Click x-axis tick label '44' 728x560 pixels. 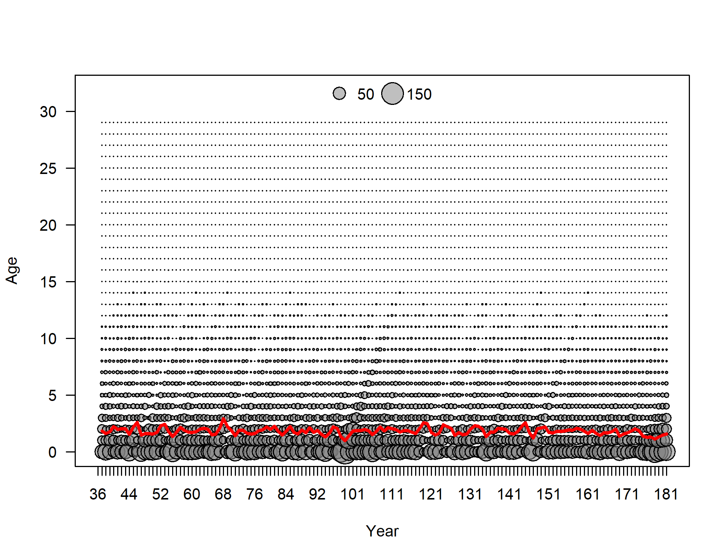(129, 494)
